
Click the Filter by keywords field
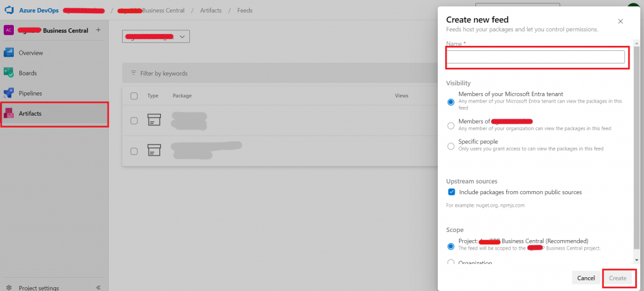coord(164,74)
